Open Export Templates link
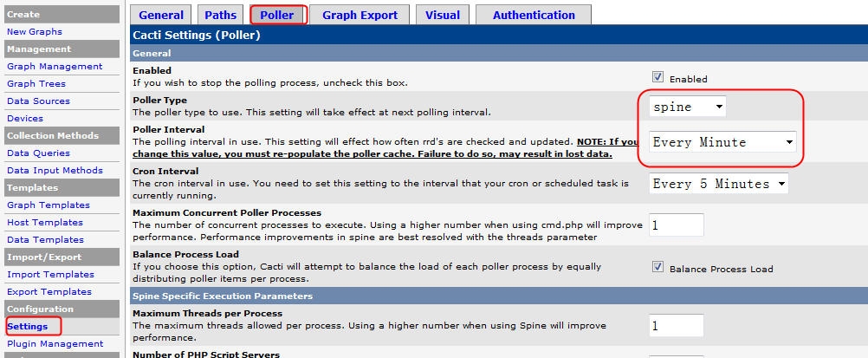 (x=49, y=291)
